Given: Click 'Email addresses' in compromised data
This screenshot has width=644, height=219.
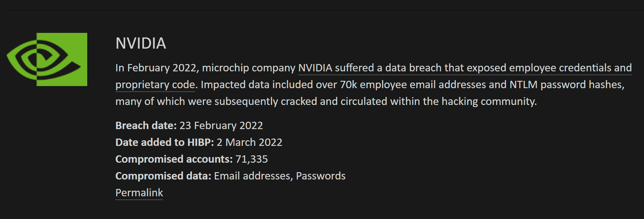Looking at the screenshot, I should coord(252,176).
